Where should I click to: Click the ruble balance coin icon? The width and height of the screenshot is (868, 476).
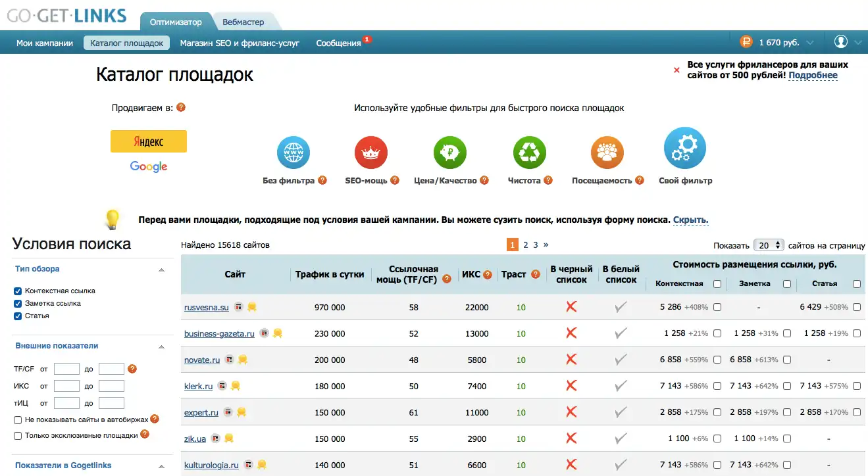(x=746, y=42)
